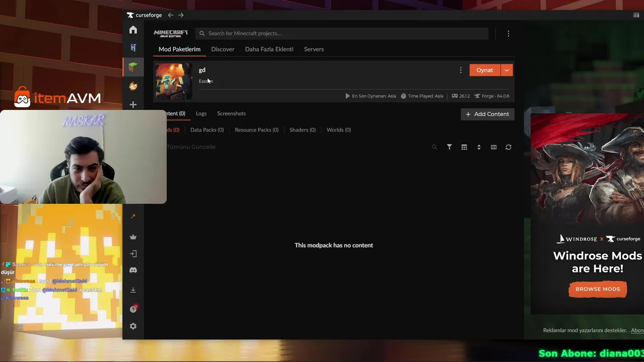Click the sort arrows icon
The height and width of the screenshot is (362, 644).
pos(478,147)
